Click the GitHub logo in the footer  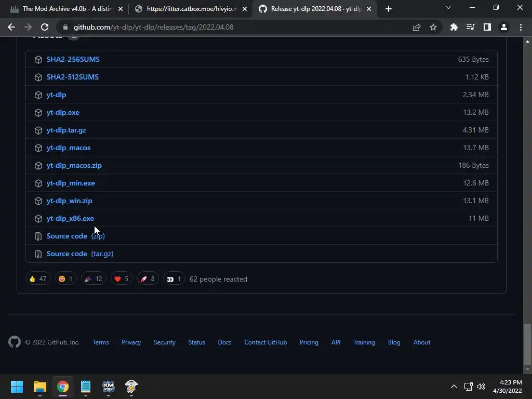coord(15,342)
